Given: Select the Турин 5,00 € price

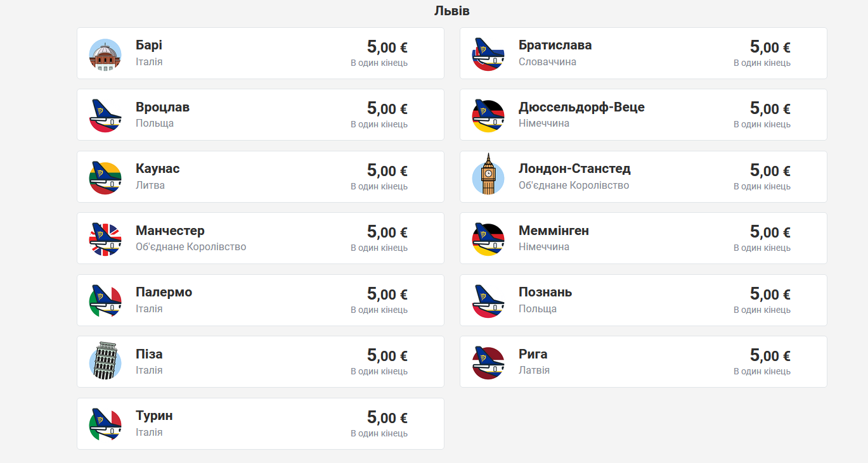Looking at the screenshot, I should coord(387,418).
